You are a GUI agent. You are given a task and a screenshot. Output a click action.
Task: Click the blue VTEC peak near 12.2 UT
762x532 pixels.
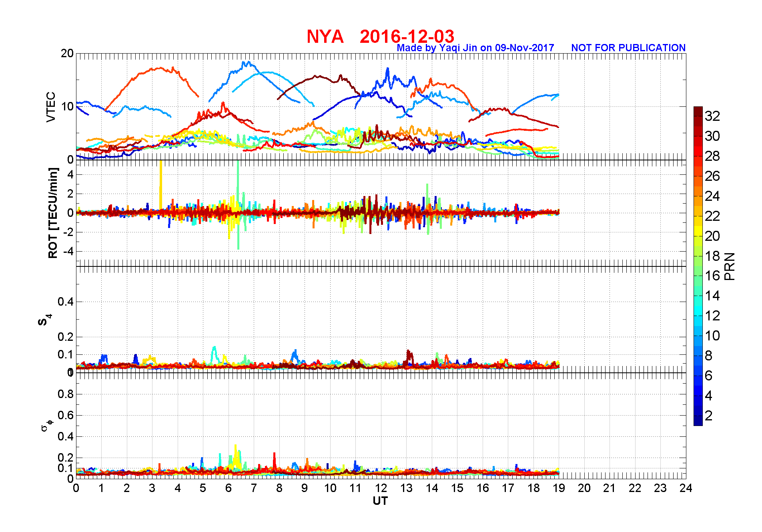[387, 73]
